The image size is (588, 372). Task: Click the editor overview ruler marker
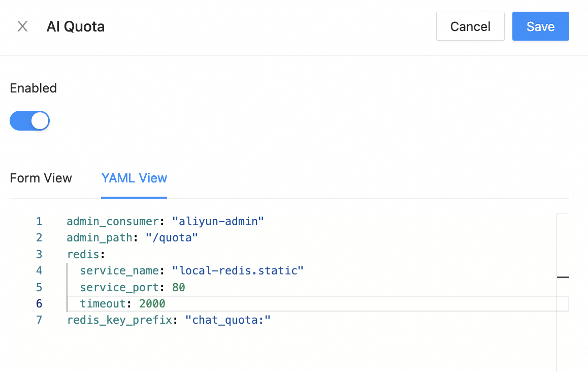563,277
